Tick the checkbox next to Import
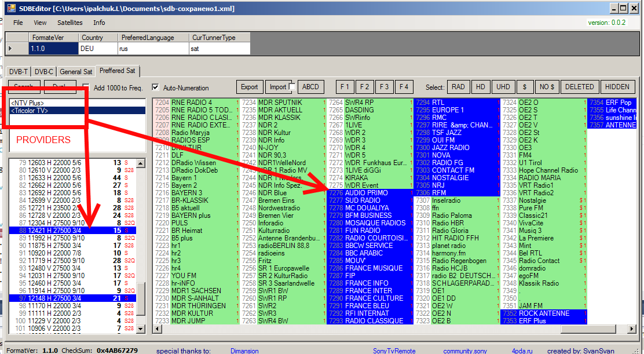Image resolution: width=644 pixels, height=354 pixels. pos(292,87)
